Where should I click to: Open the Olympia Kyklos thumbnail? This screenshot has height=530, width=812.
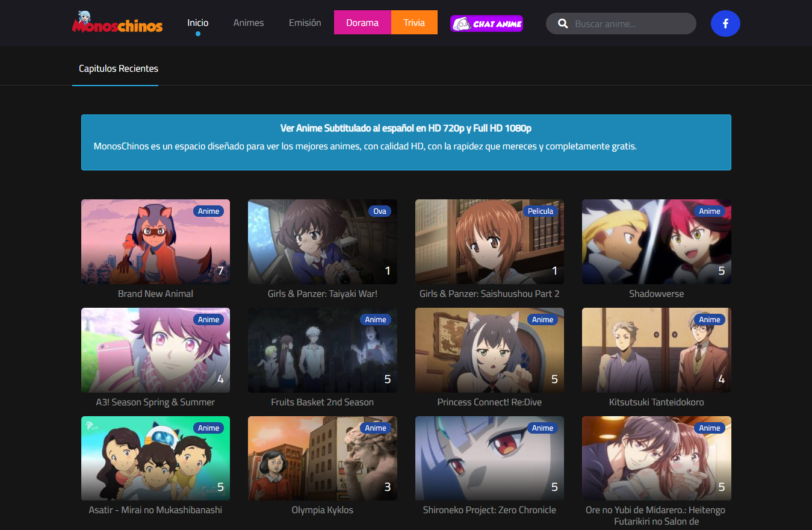323,458
